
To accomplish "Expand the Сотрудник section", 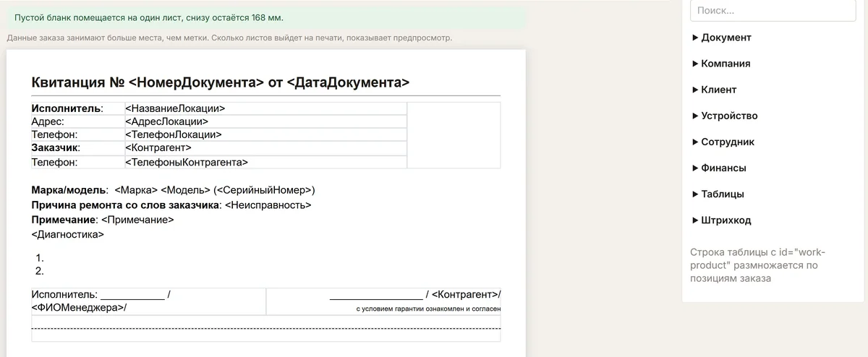I will 723,142.
